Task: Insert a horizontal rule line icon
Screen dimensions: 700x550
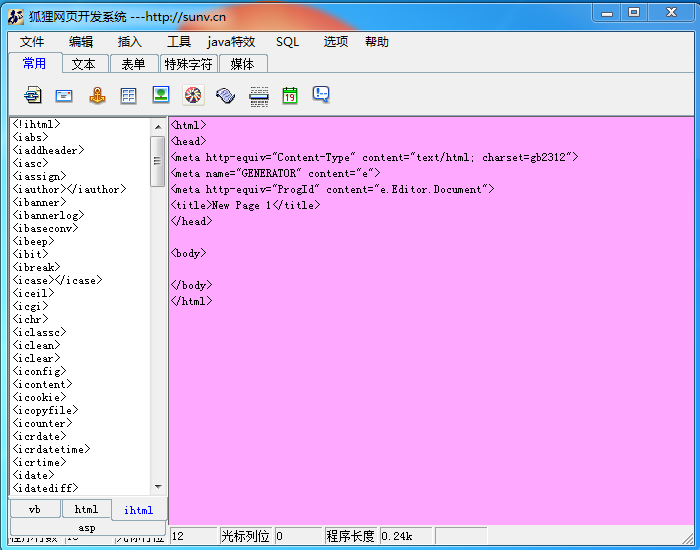Action: 258,96
